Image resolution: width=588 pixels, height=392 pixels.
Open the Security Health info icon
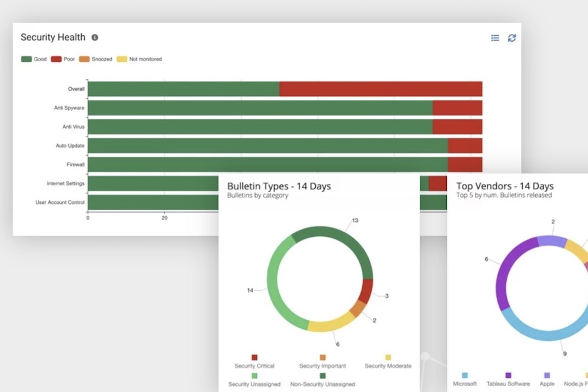(95, 37)
